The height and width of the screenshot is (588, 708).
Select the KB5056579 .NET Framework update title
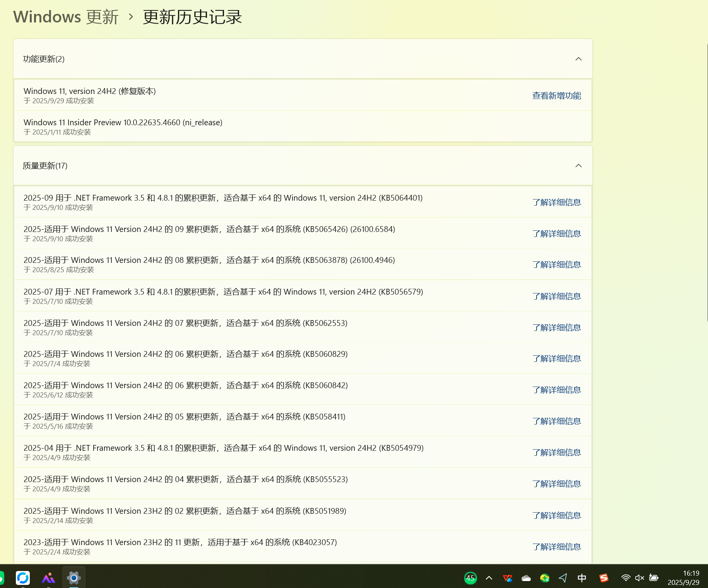(x=223, y=291)
